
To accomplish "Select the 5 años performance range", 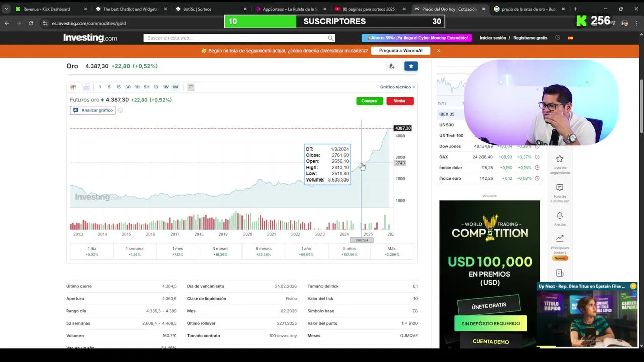I will tap(349, 251).
